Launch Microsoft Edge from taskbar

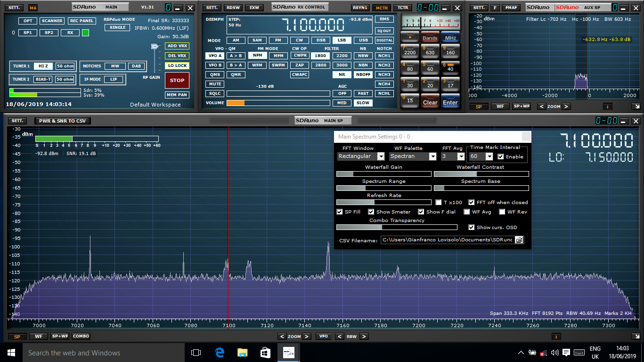[x=220, y=353]
